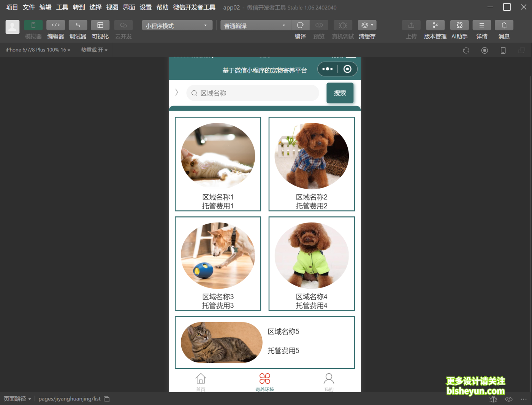Open the 普通编译 compile mode dropdown

tap(255, 25)
